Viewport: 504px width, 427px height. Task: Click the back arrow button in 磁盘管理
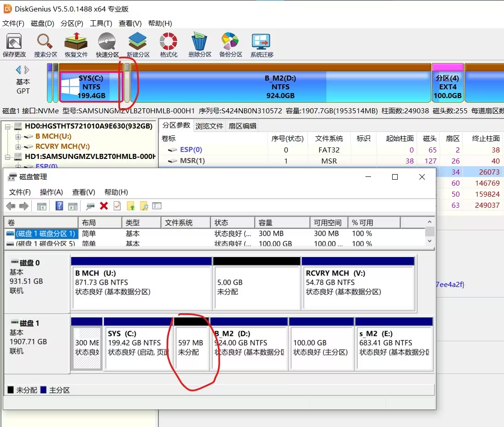[10, 206]
